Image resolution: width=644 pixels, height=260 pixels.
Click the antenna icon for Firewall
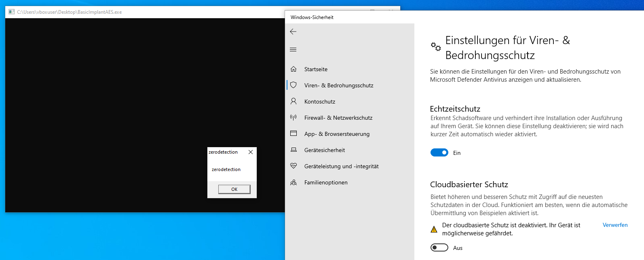point(293,117)
